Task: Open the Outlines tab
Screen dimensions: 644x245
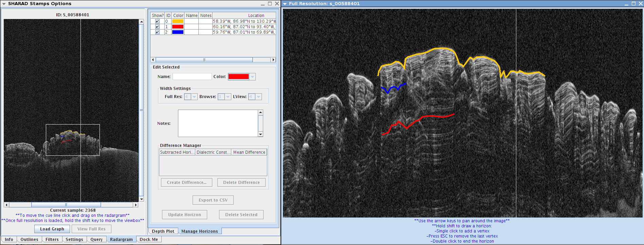Action: pyautogui.click(x=29, y=240)
